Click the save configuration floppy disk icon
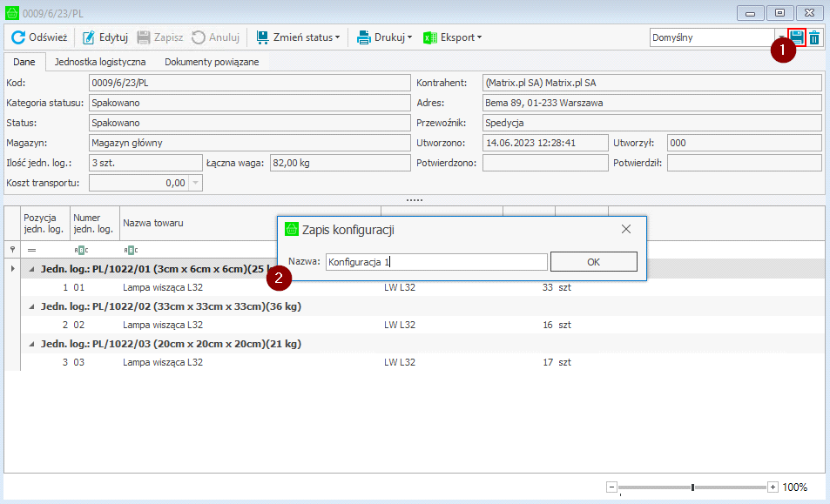The width and height of the screenshot is (830, 504). [796, 37]
